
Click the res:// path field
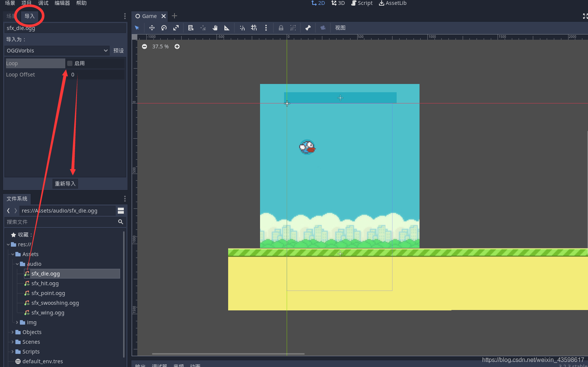coord(68,211)
